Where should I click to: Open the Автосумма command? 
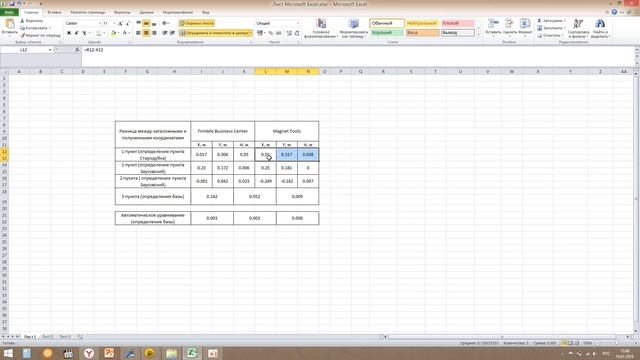pos(551,20)
